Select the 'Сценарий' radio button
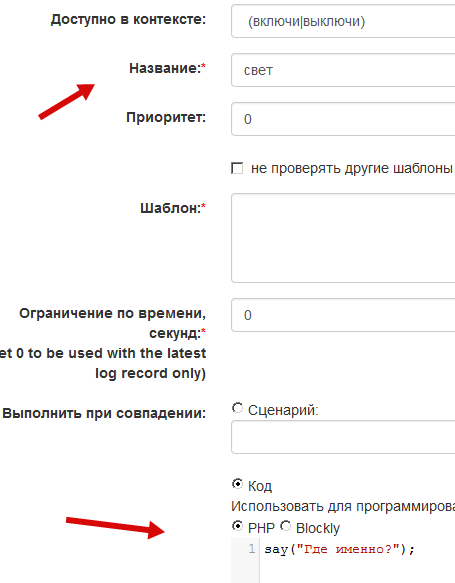455x583 pixels. (237, 408)
